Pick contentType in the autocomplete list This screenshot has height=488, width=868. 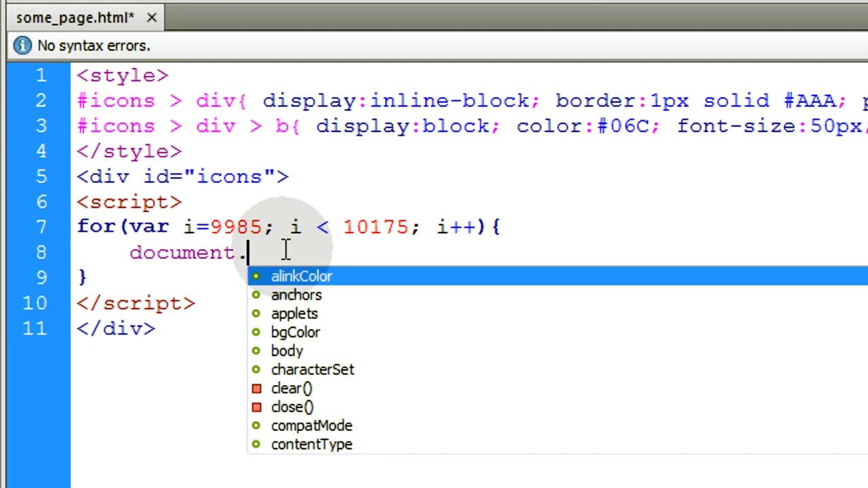(x=557, y=444)
